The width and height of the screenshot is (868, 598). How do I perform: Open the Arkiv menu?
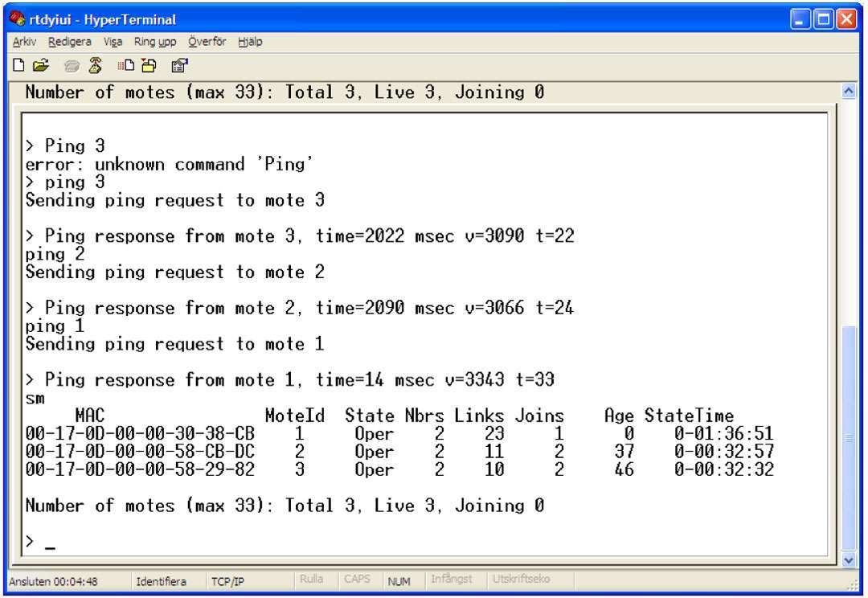pyautogui.click(x=24, y=42)
